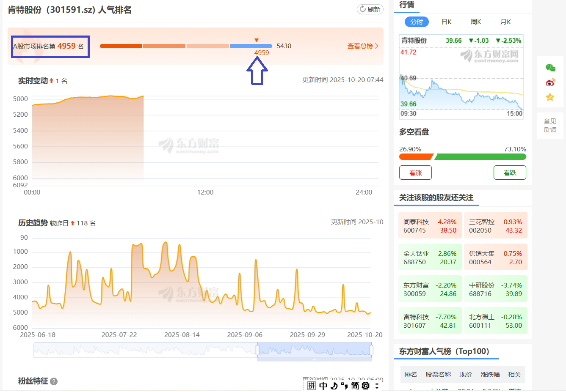Click the 肯特股份 name in the quote chart
This screenshot has width=566, height=392.
pos(414,41)
